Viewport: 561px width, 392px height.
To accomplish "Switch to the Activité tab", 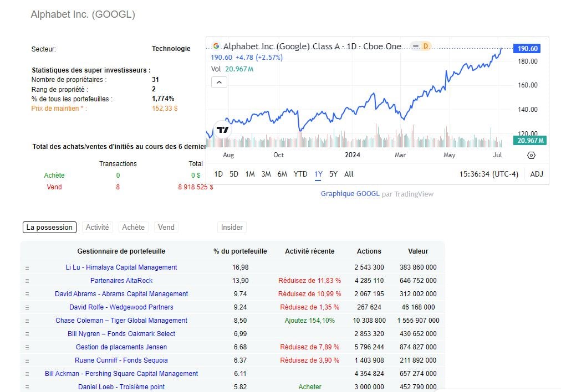I will (x=98, y=227).
